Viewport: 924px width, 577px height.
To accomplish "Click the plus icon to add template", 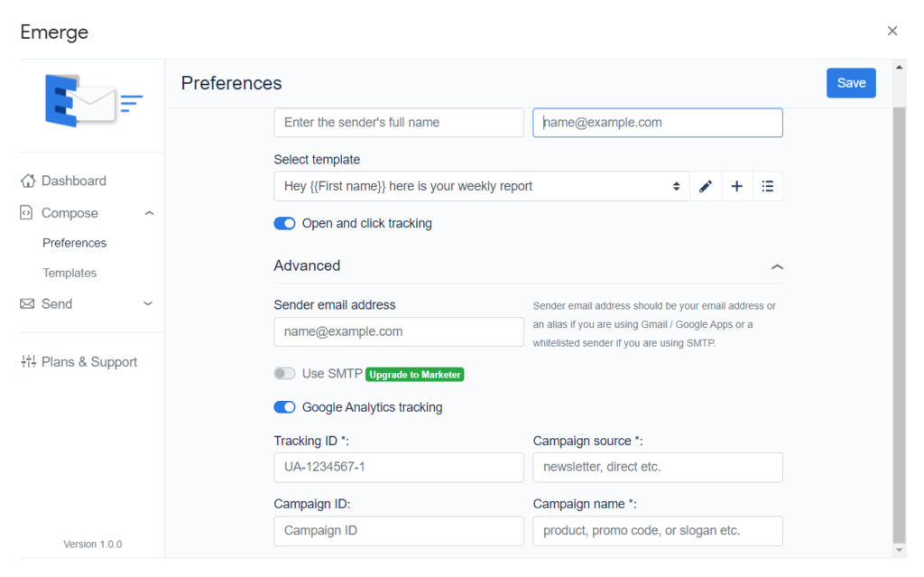I will [736, 186].
